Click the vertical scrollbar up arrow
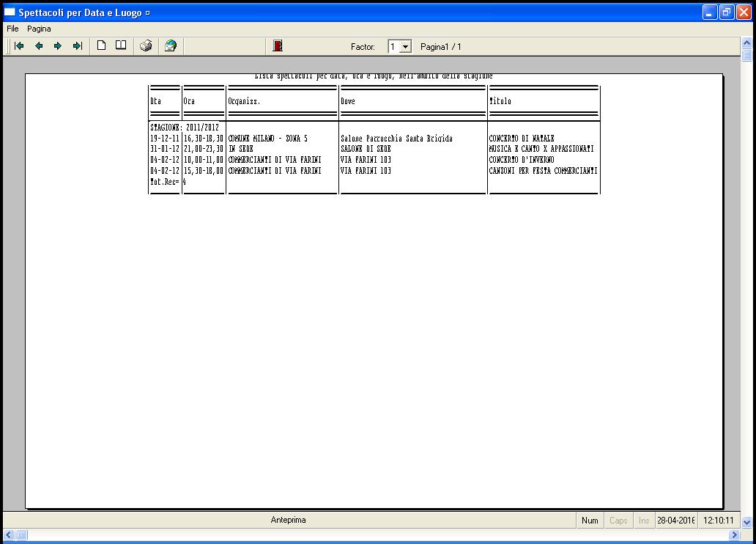The width and height of the screenshot is (756, 544). (x=746, y=43)
